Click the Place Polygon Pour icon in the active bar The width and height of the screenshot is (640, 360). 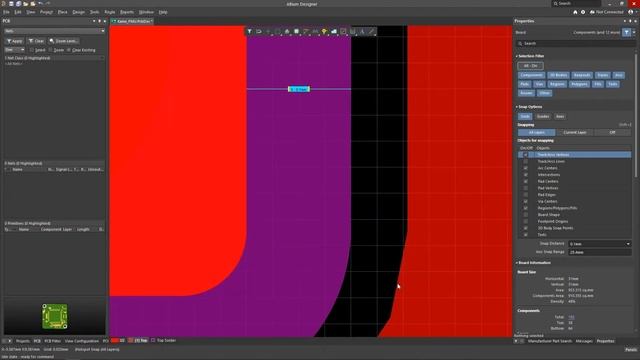coord(334,31)
